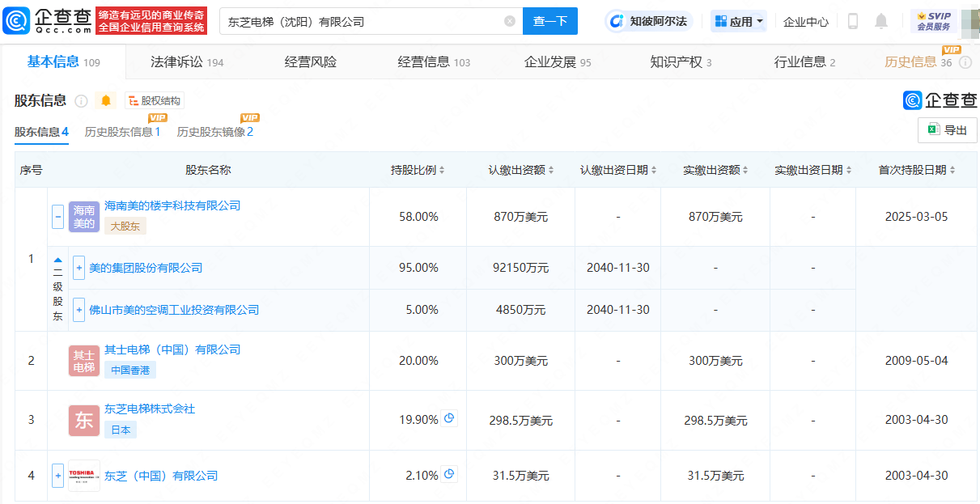
Task: Expand 美的集团股份有限公司 sub-shareholders
Action: coord(78,268)
